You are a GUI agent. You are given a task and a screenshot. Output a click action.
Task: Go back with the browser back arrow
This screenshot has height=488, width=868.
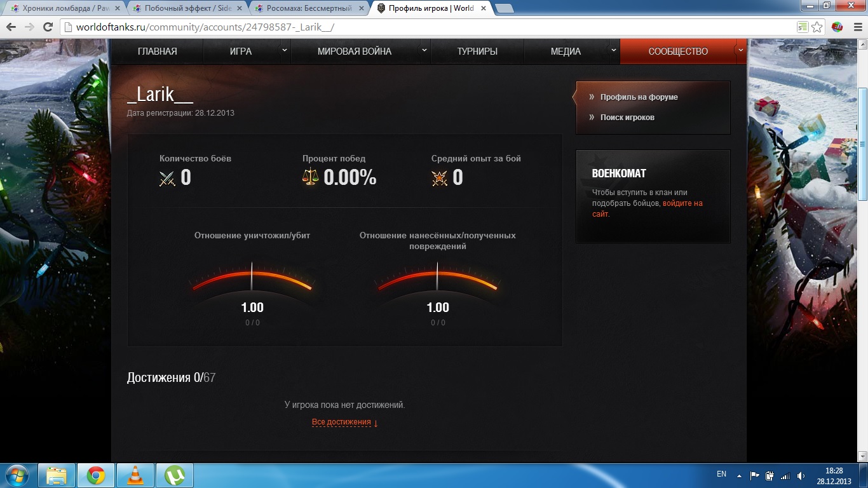tap(11, 27)
